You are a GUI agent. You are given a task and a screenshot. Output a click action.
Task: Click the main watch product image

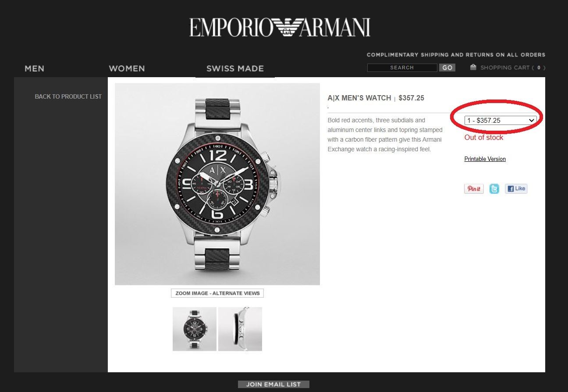(217, 184)
